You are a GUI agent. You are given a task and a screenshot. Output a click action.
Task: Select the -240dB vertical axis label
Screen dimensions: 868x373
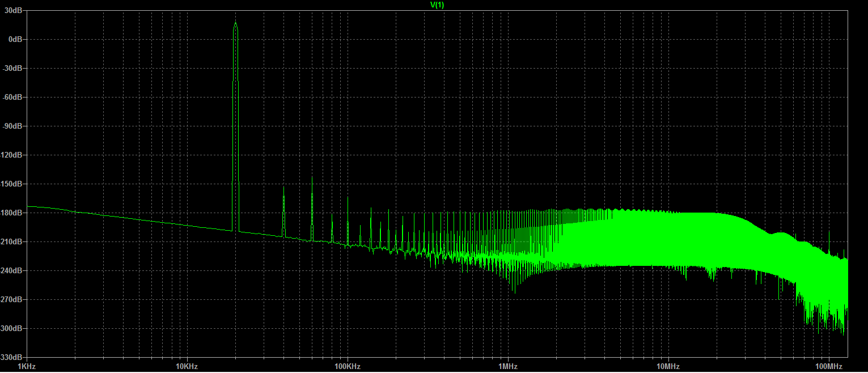(11, 270)
